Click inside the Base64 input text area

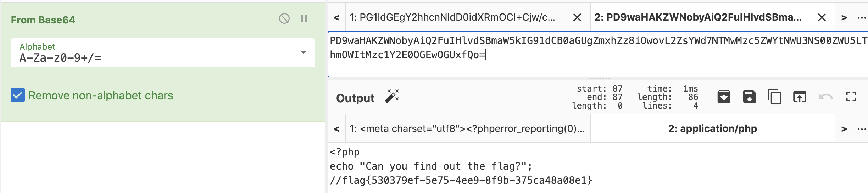tap(598, 54)
